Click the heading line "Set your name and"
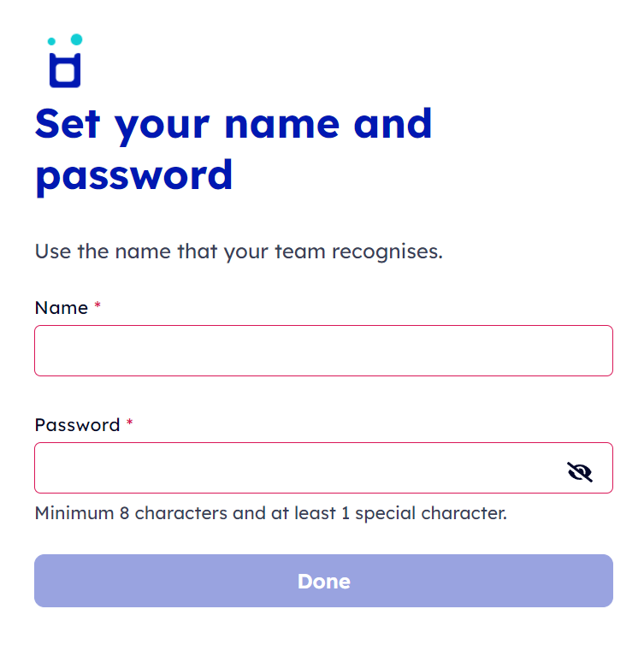The height and width of the screenshot is (668, 644). click(233, 124)
